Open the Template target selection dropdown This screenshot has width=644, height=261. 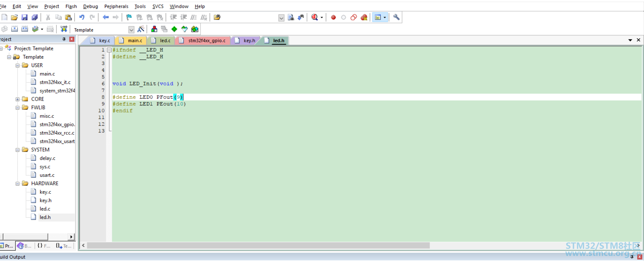click(x=131, y=30)
